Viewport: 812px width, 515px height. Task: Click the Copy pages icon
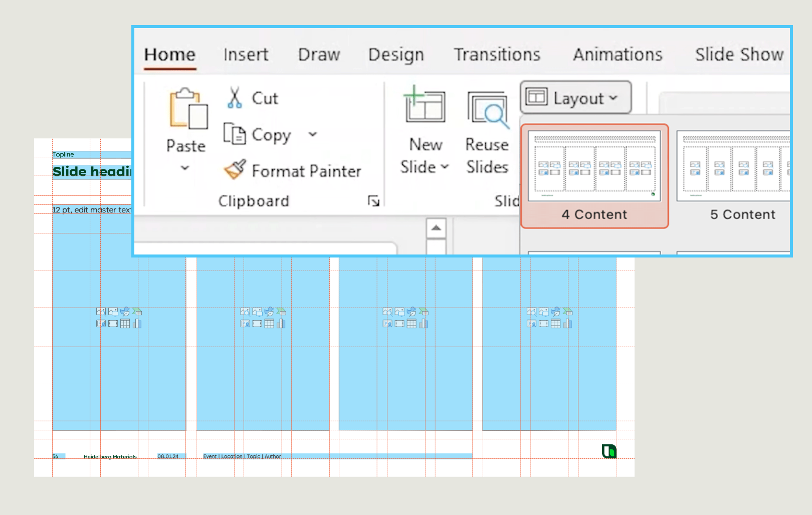(x=235, y=134)
